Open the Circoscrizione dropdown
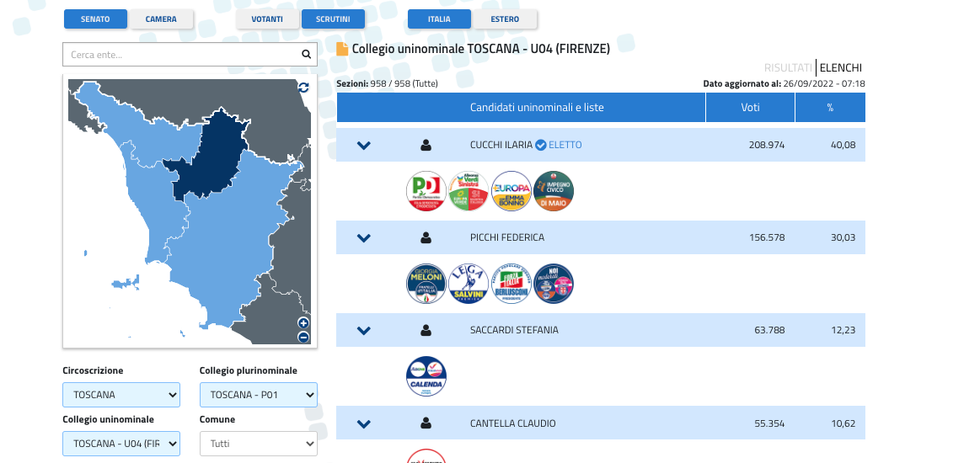The image size is (980, 463). pyautogui.click(x=121, y=395)
